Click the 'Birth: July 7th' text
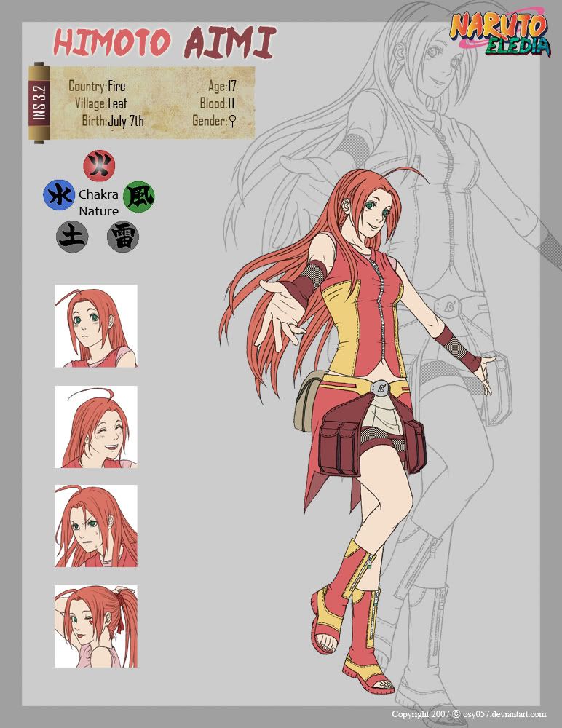The image size is (562, 728). [113, 121]
